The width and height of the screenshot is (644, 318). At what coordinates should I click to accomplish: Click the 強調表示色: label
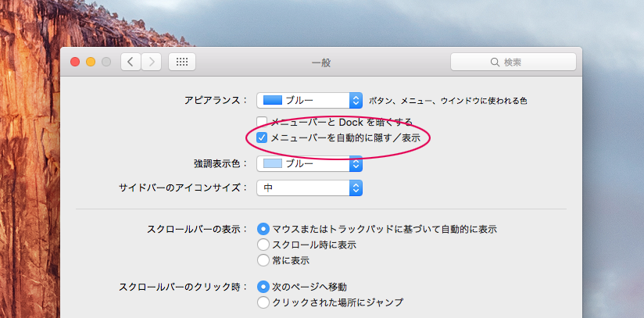(221, 164)
